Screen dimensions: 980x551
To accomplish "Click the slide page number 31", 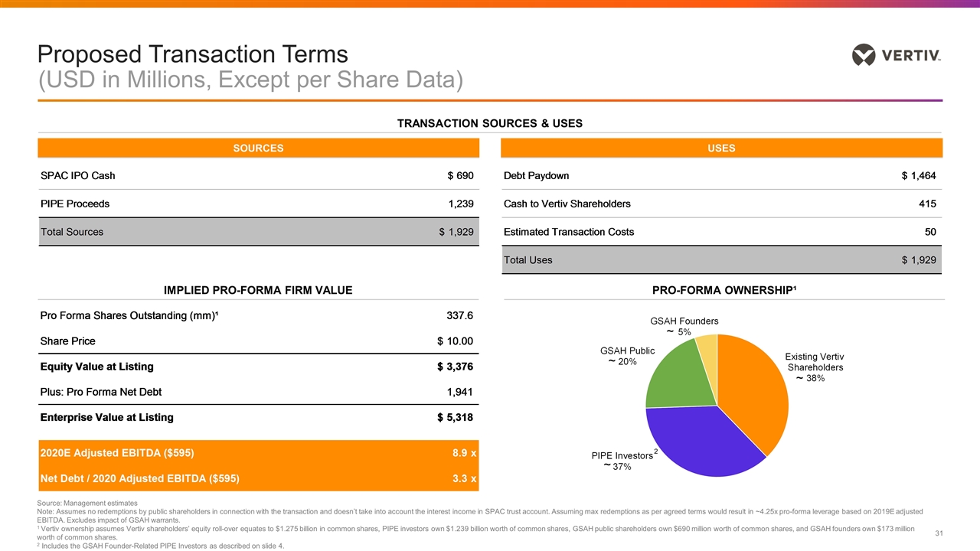I will [x=941, y=533].
